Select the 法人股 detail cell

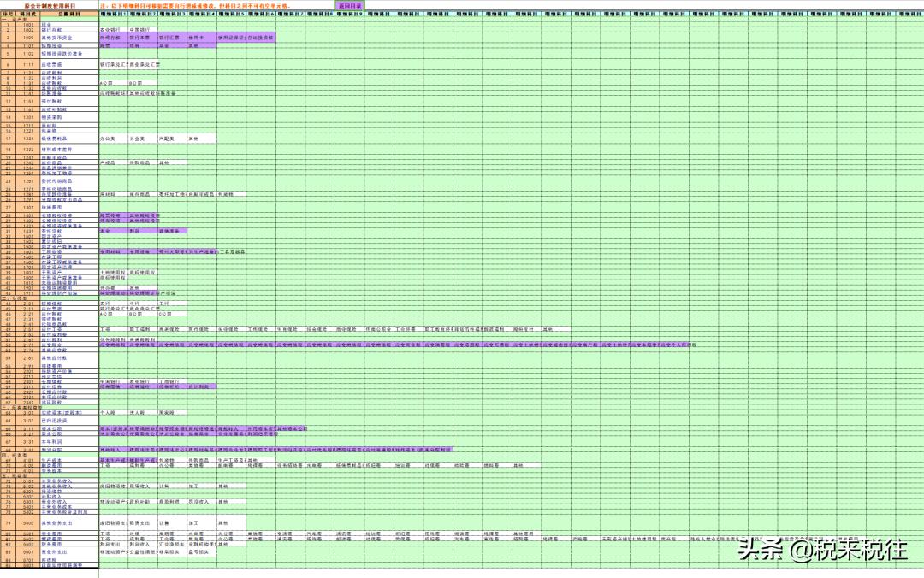[x=143, y=412]
